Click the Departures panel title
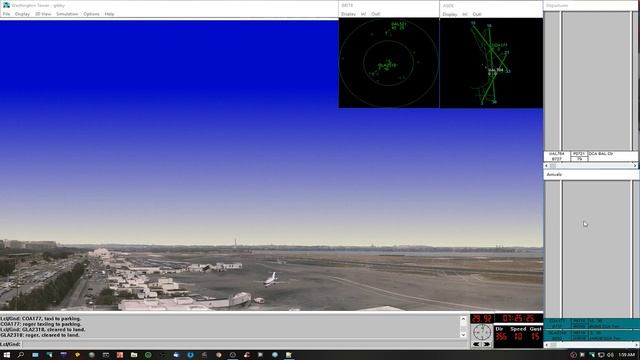Screen dimensions: 640x360 pyautogui.click(x=557, y=5)
